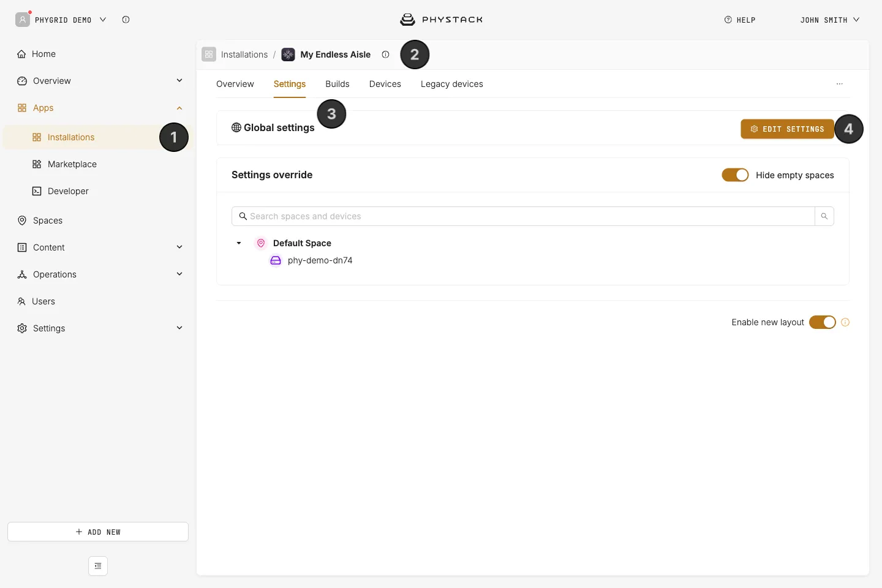Open the three-dots more options menu

(840, 84)
